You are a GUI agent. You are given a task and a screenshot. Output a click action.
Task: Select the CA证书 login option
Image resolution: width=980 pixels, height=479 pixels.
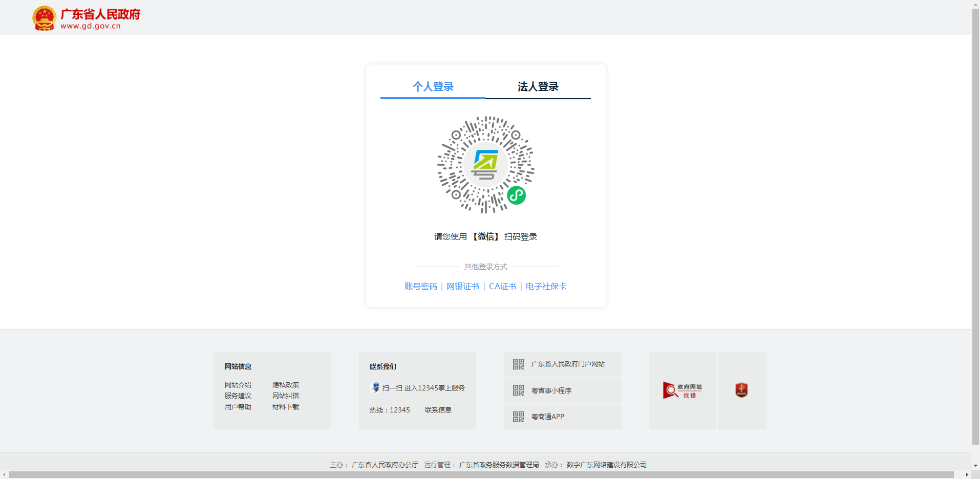pyautogui.click(x=502, y=287)
